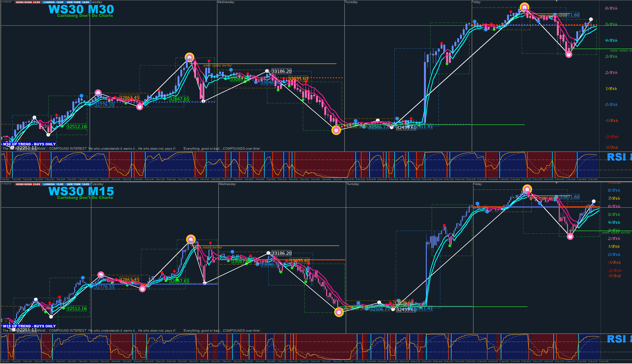Click the HONG KONG clock label on M30 chart
Screen dimensions: 632x364
pyautogui.click(x=28, y=2)
